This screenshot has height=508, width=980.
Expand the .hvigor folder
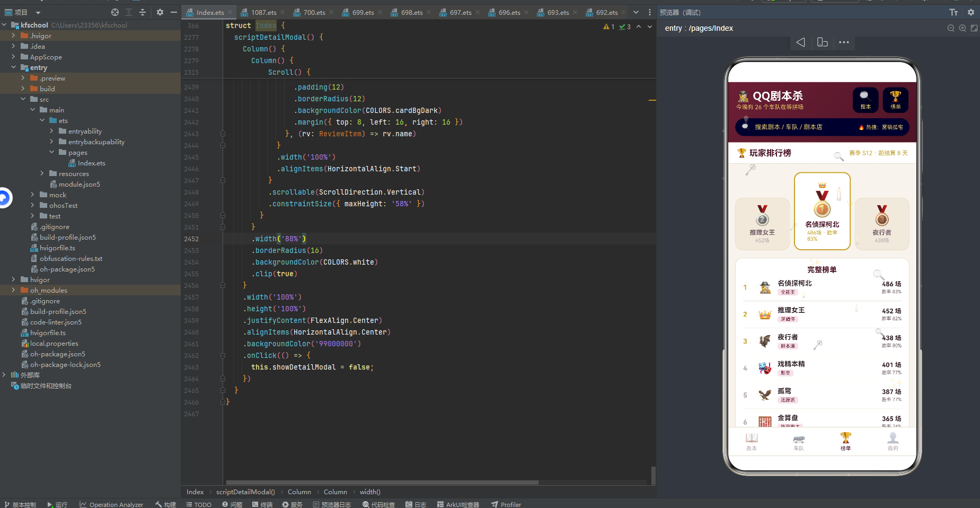[13, 36]
